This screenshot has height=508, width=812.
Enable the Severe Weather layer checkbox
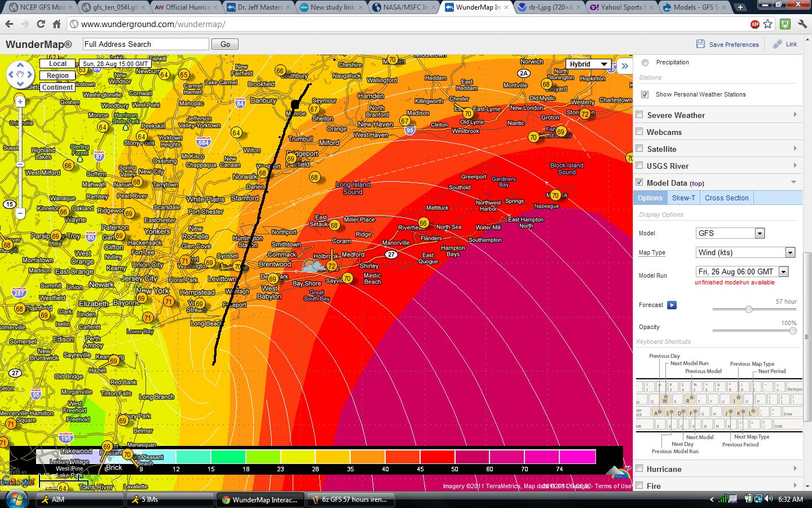[x=639, y=115]
